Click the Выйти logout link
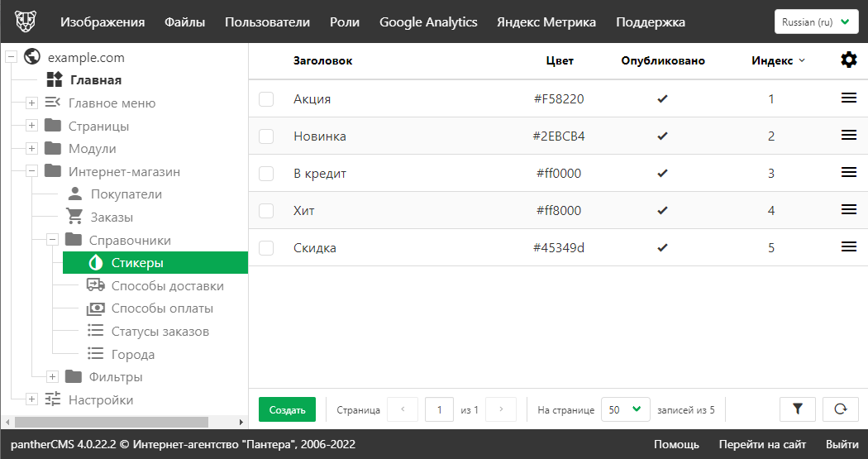868x459 pixels. 842,444
